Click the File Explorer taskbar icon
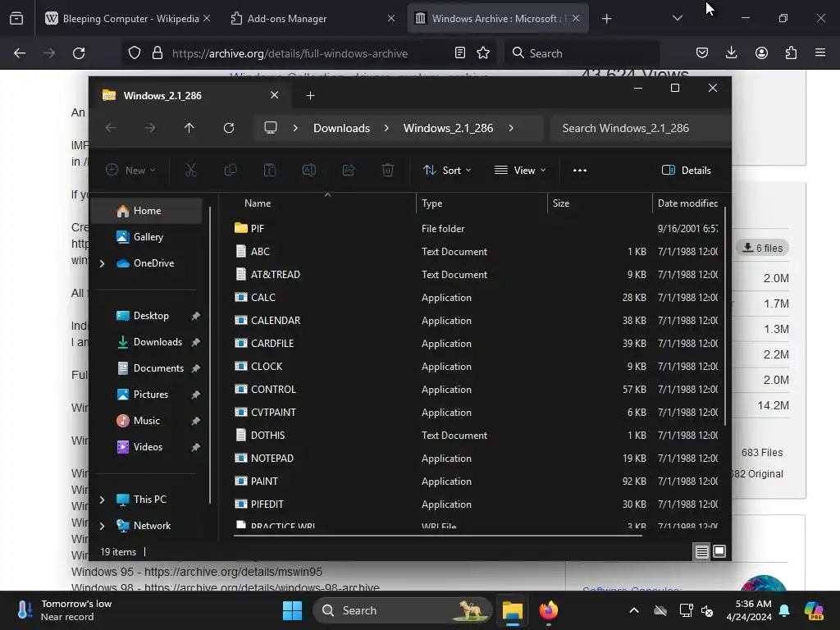This screenshot has width=840, height=630. point(513,610)
